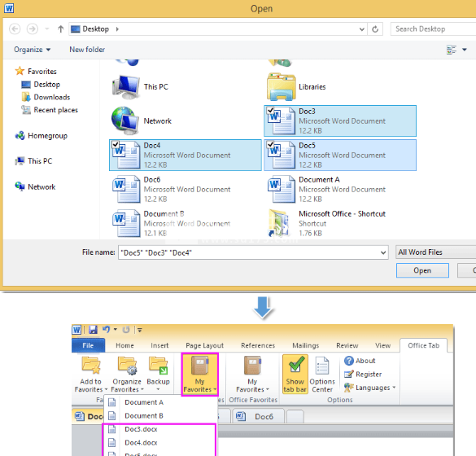Expand recent locations dropdown arrow
The height and width of the screenshot is (456, 476).
46,28
